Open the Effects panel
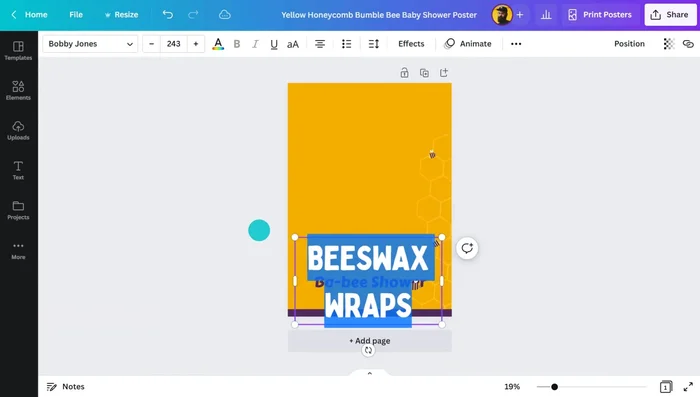 [x=411, y=44]
